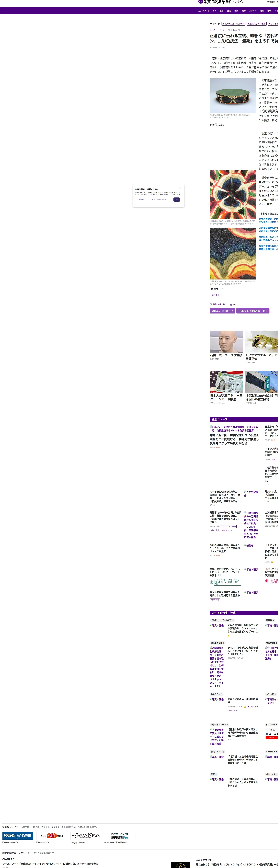Open the 日本人が応募可能 - 米国グリーンカード抽選 ad link
Viewport: 278px width, 868px height.
pos(226,398)
